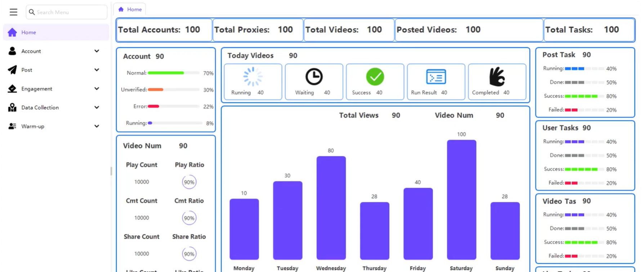Click the Warm-up users icon
644x272 pixels.
pos(12,126)
